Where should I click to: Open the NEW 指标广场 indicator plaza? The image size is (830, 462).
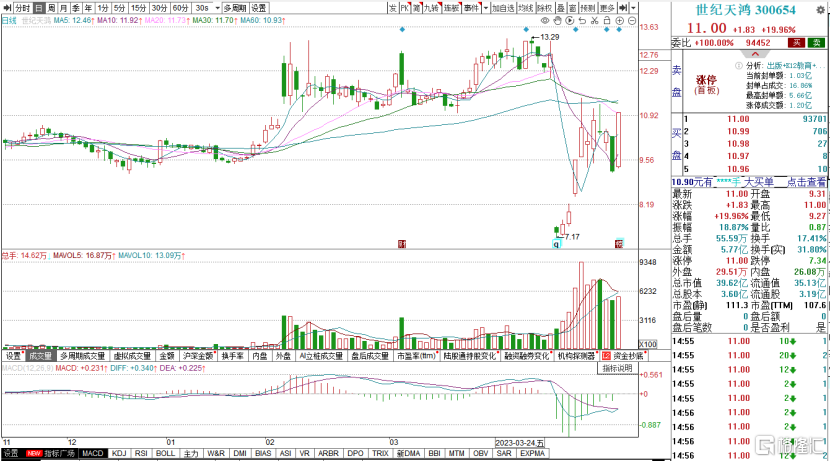point(51,454)
